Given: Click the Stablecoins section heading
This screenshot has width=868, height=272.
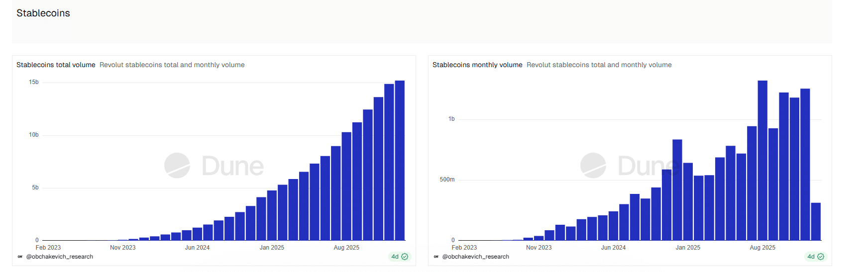Looking at the screenshot, I should [43, 13].
